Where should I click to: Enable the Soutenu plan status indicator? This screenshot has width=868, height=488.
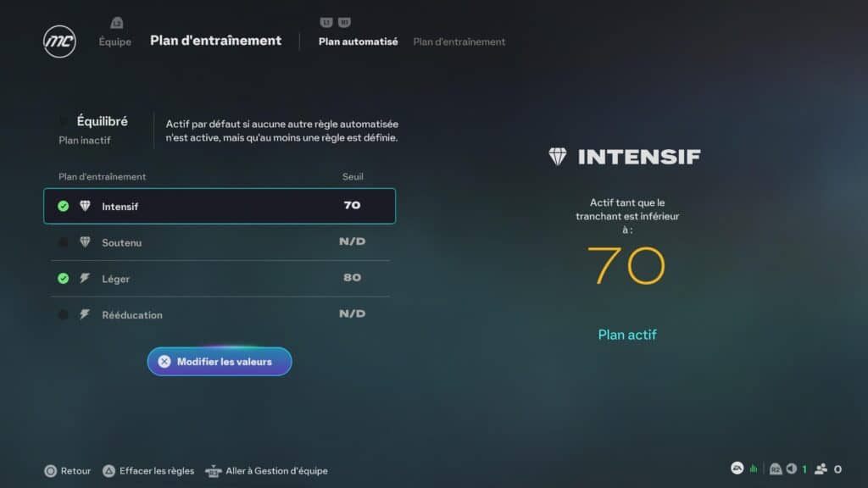click(64, 242)
